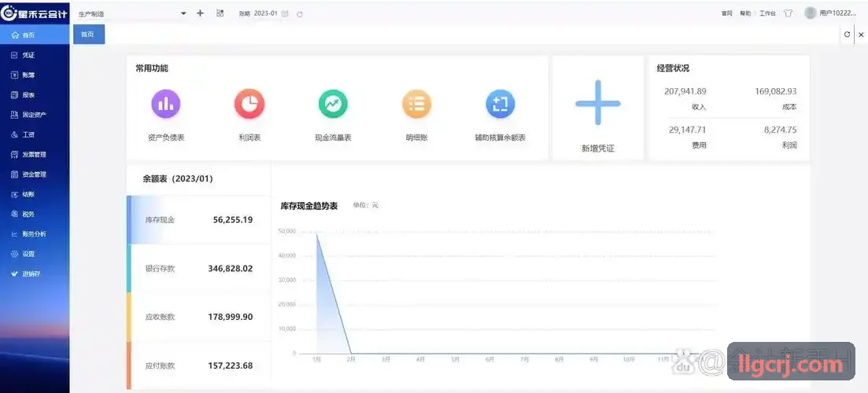Click the 现金流量表 label
Screen dimensions: 868x393
click(333, 138)
